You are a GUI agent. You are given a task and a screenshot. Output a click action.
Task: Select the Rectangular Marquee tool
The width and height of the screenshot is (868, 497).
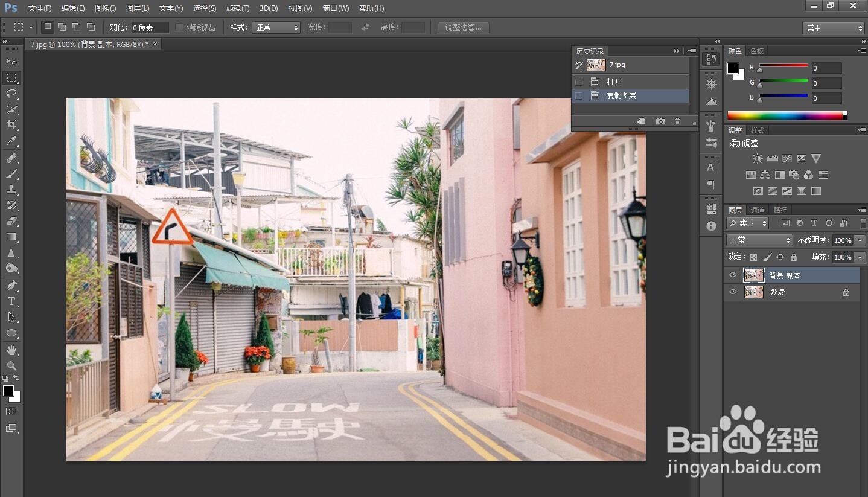click(x=11, y=78)
